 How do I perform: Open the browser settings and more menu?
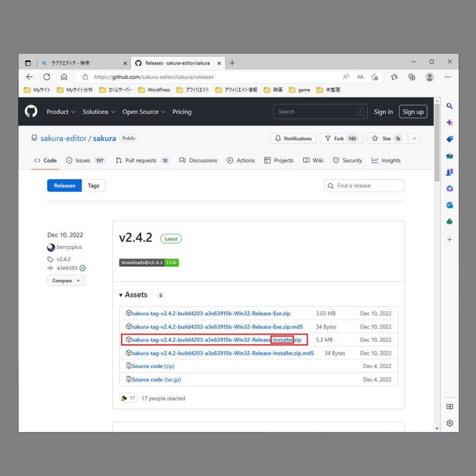[448, 77]
